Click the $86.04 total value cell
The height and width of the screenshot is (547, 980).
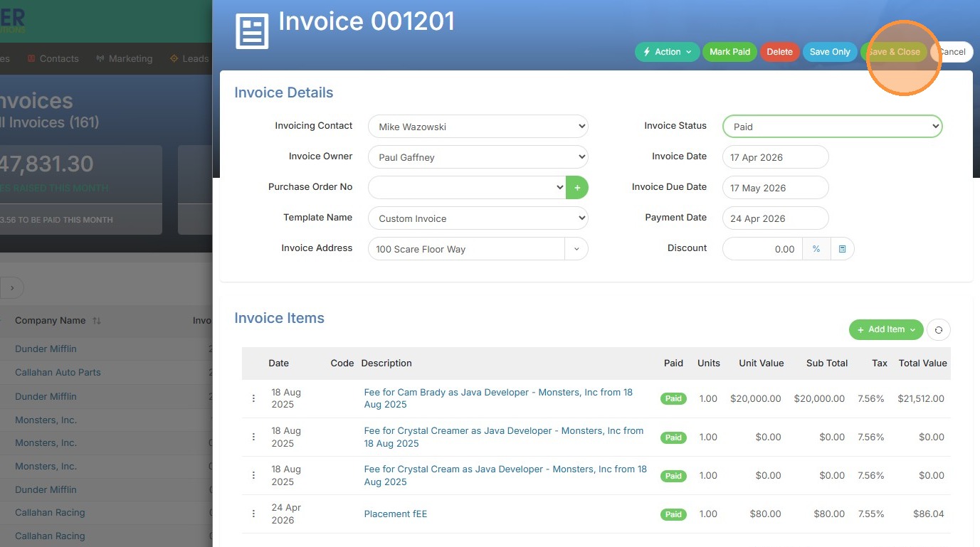tap(929, 514)
